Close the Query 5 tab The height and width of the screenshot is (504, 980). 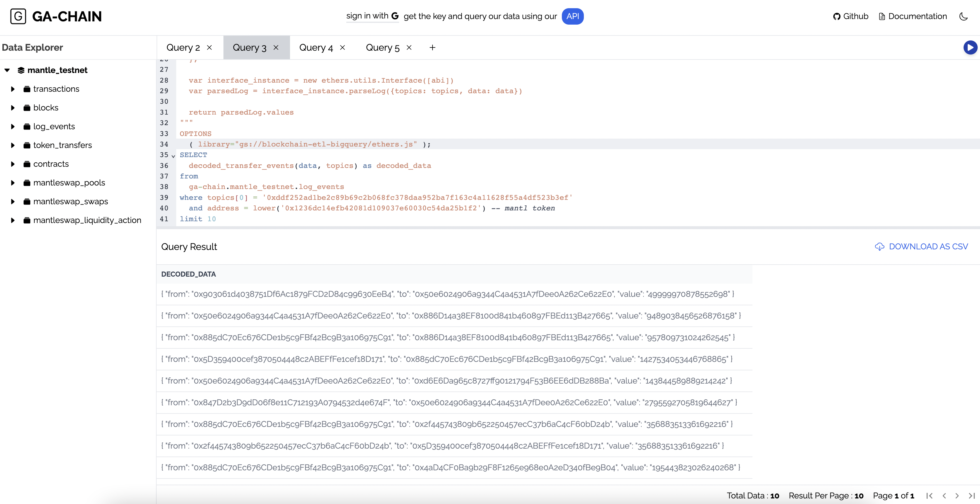click(x=409, y=47)
